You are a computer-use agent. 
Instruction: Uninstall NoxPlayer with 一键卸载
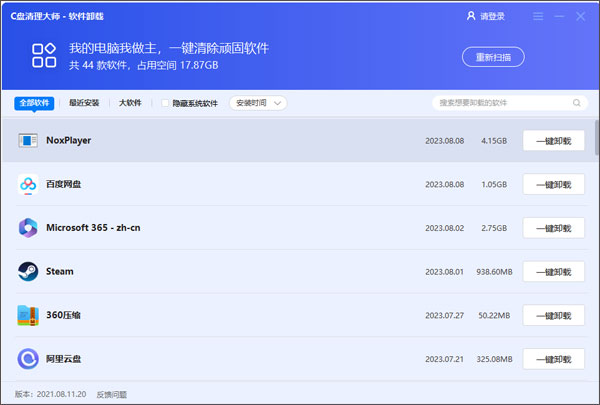pyautogui.click(x=554, y=141)
